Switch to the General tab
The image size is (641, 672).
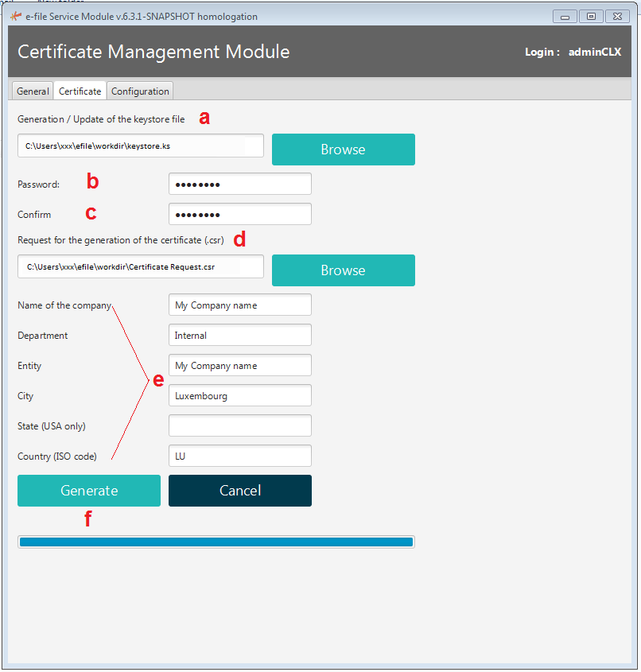(x=33, y=91)
